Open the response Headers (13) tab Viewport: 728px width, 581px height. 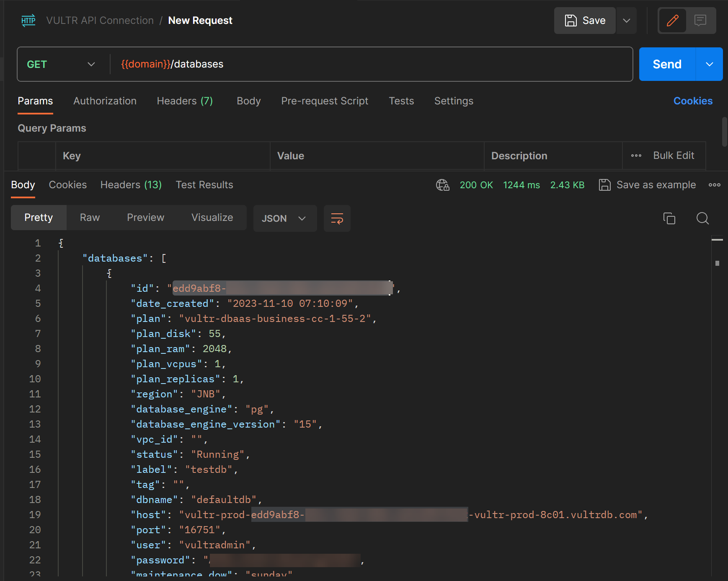(x=131, y=185)
